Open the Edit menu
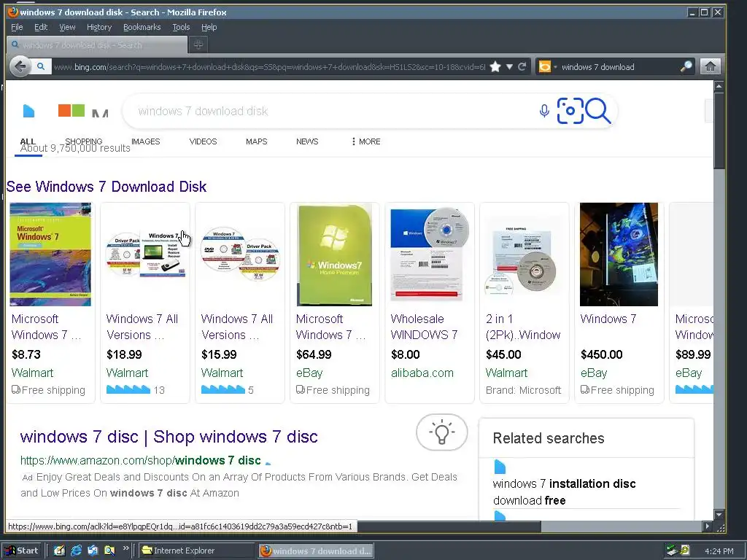The width and height of the screenshot is (747, 560). point(41,27)
